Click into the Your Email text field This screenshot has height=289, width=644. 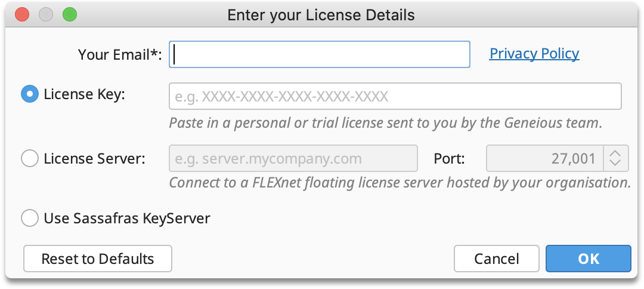tap(319, 54)
